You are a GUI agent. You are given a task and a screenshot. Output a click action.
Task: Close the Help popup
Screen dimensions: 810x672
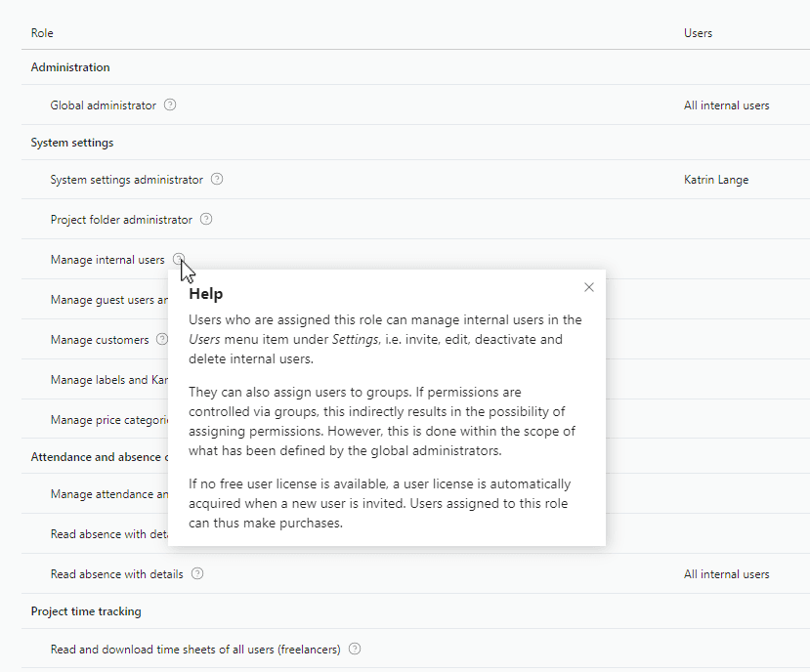[x=588, y=287]
